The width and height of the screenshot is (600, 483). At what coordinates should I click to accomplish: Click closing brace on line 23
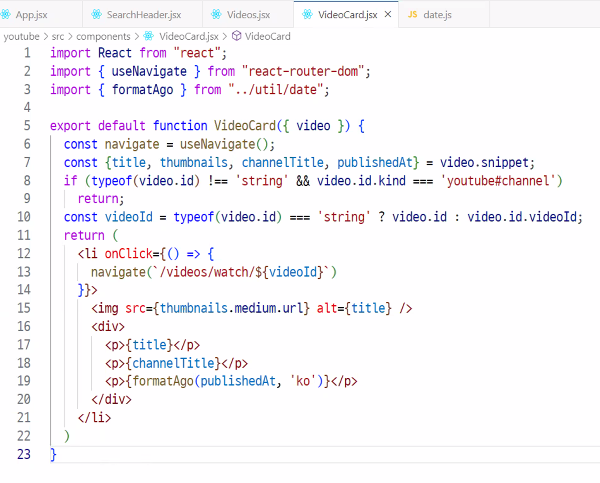[53, 455]
